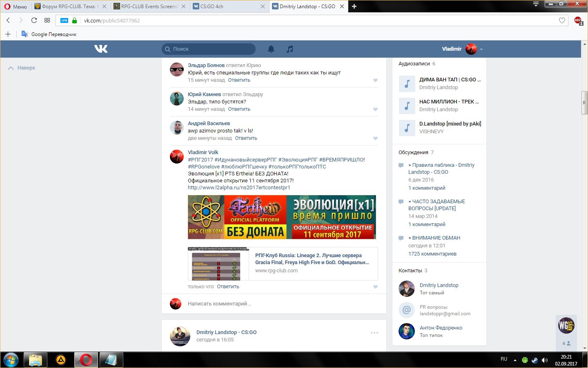The image size is (588, 368).
Task: Reload the page with refresh icon
Action: pyautogui.click(x=34, y=20)
